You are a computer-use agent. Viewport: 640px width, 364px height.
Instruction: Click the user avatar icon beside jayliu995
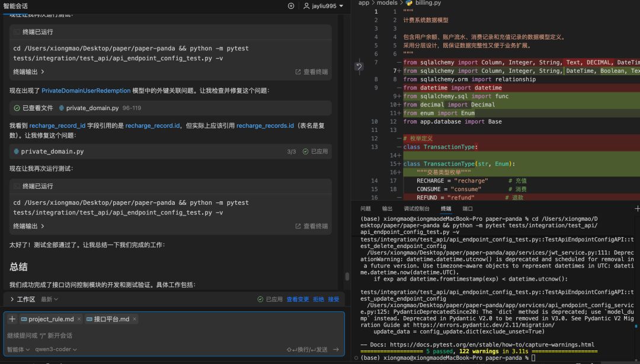[306, 6]
